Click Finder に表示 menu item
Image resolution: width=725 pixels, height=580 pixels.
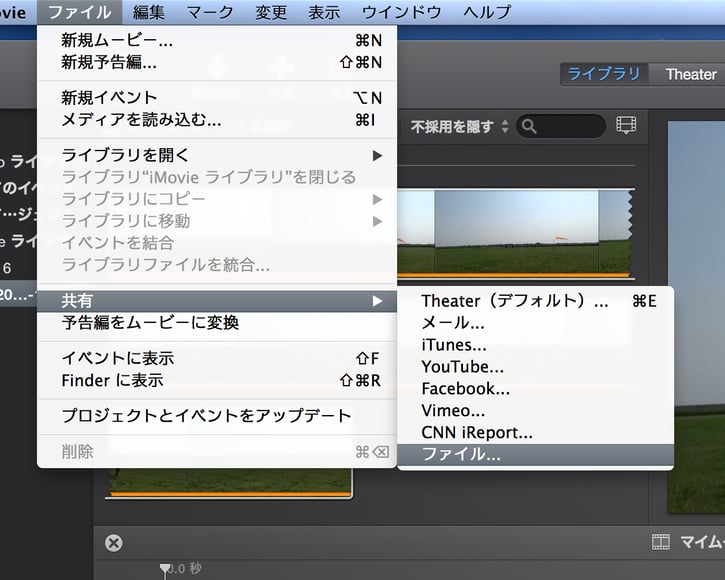pyautogui.click(x=216, y=380)
